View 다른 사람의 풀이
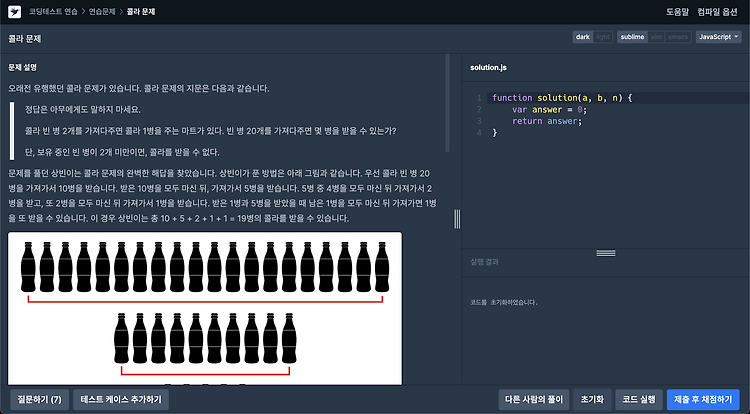 (534, 399)
